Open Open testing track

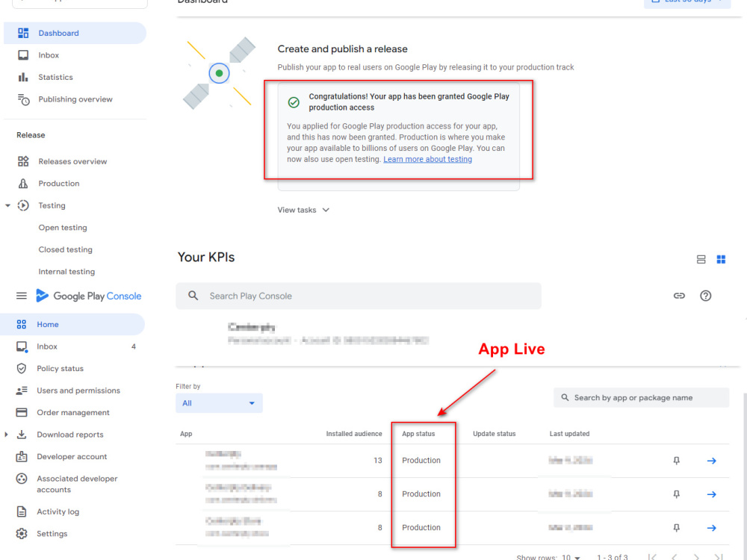click(63, 228)
